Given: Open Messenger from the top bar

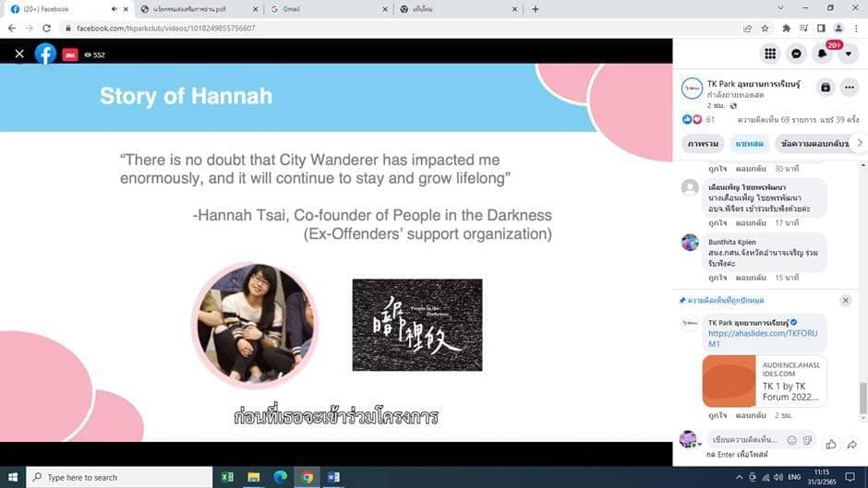Looking at the screenshot, I should (796, 54).
